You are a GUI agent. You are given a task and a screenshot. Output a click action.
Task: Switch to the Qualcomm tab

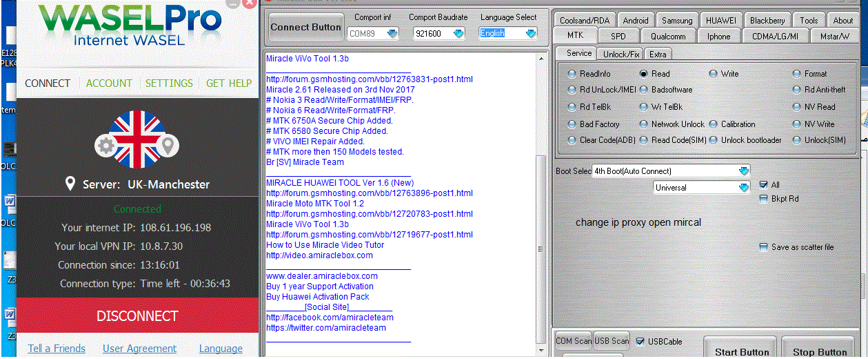pos(668,36)
